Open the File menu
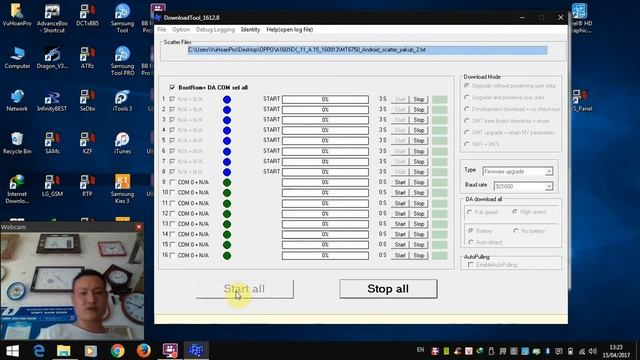Image resolution: width=640 pixels, height=360 pixels. click(x=162, y=29)
